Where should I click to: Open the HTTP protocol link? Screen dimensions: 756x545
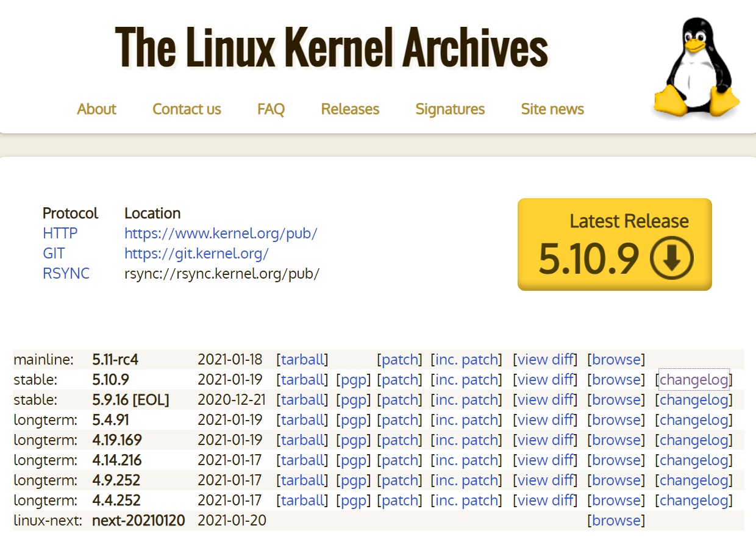(x=59, y=233)
